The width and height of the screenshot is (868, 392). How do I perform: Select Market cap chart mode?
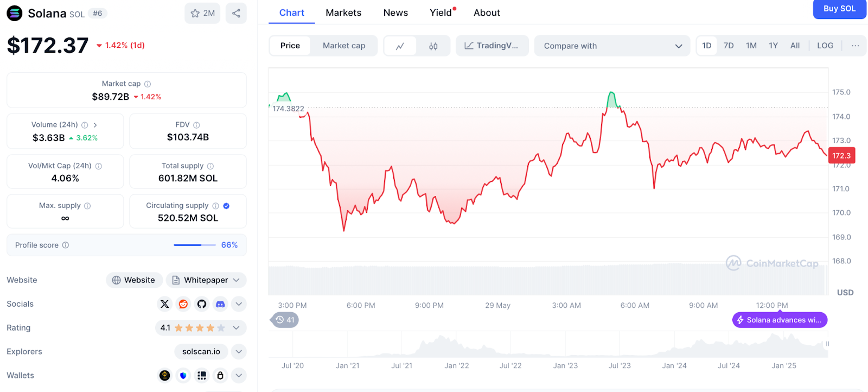coord(344,46)
